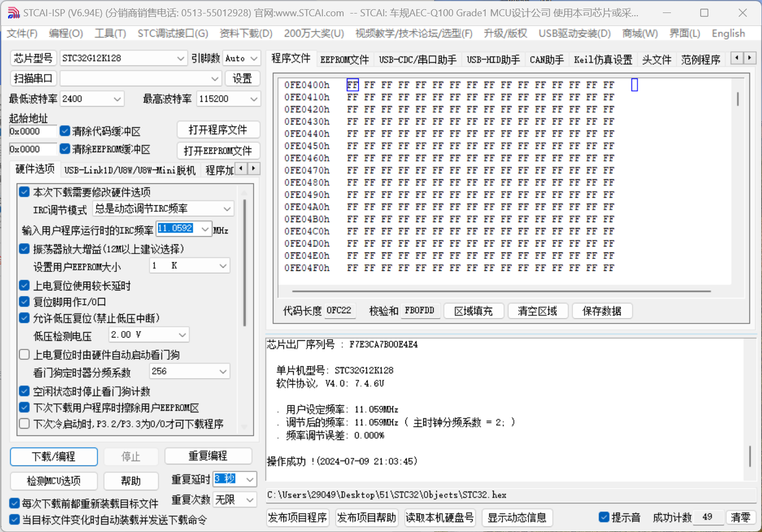This screenshot has height=532, width=762.
Task: Click the 发布项目程序 button
Action: tap(298, 517)
